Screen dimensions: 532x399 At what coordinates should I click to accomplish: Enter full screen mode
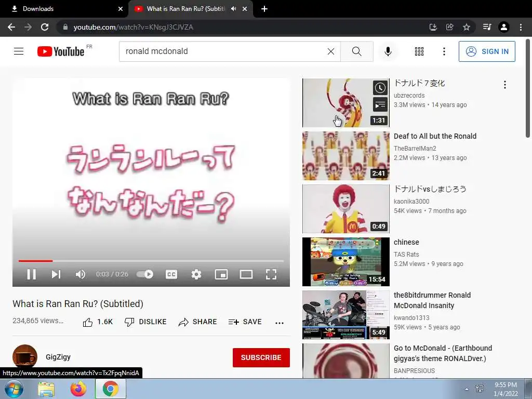(271, 274)
